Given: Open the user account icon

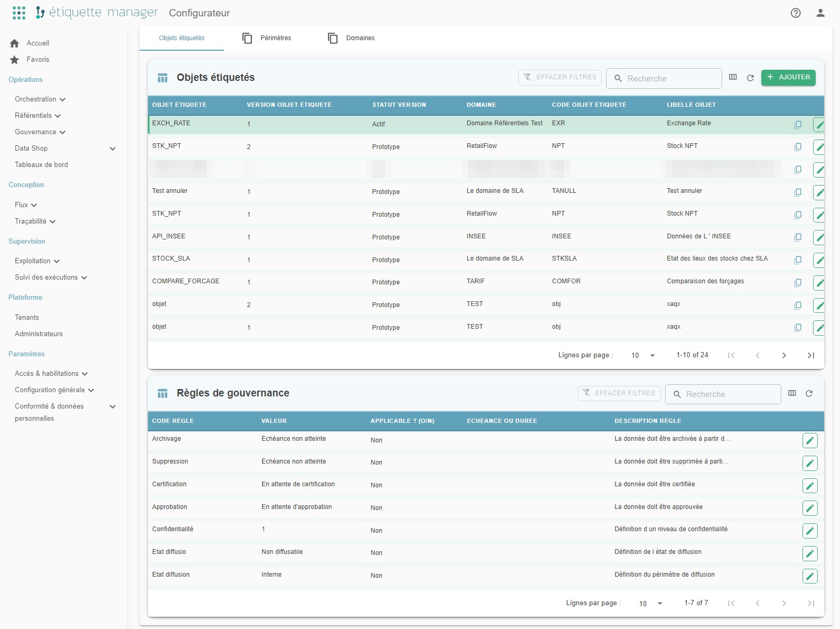Looking at the screenshot, I should (x=820, y=13).
